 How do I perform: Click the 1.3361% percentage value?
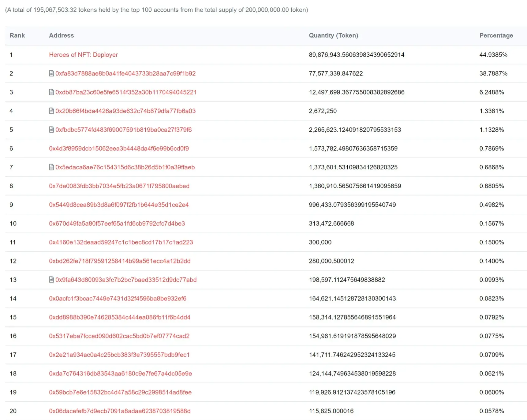(491, 111)
